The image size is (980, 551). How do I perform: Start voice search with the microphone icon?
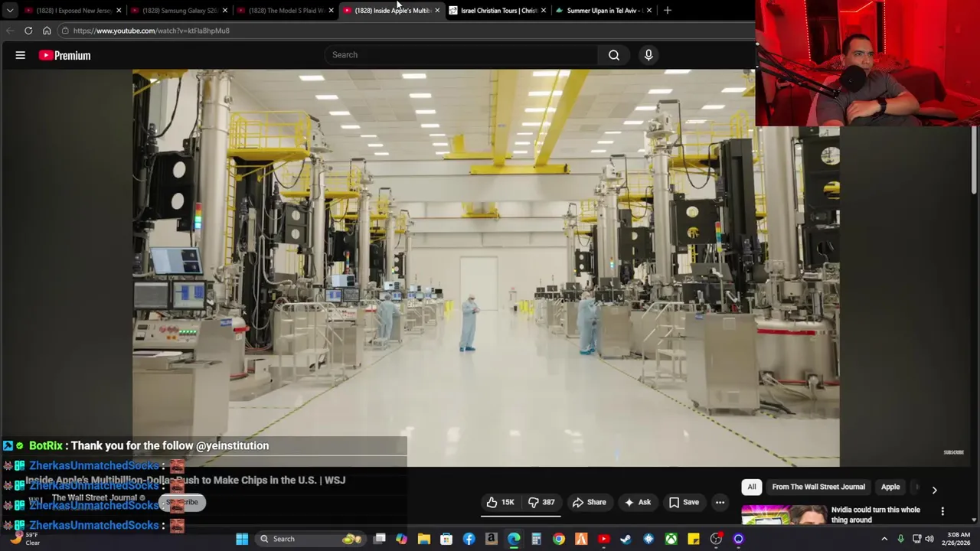tap(648, 55)
